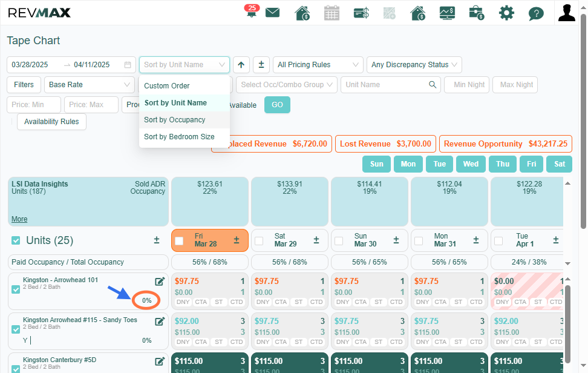588x373 pixels.
Task: Choose Sort by Unit Name option
Action: [x=185, y=103]
